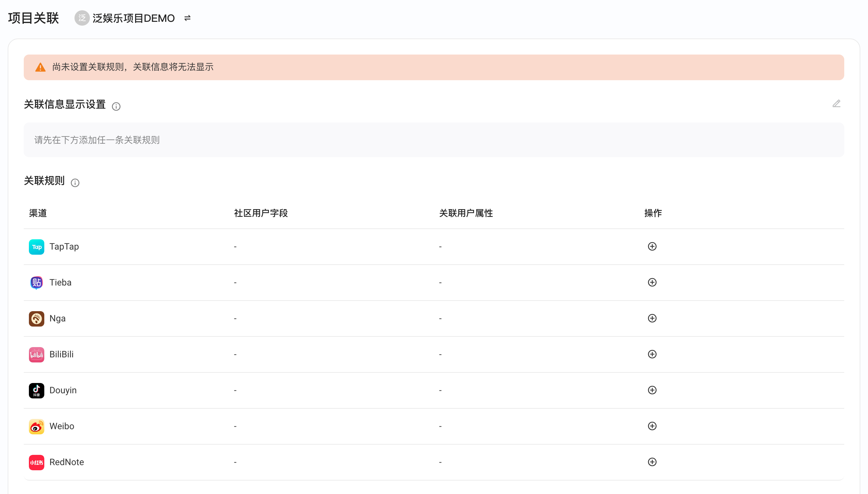The height and width of the screenshot is (494, 868).
Task: Click the 操作 column header
Action: pyautogui.click(x=653, y=213)
